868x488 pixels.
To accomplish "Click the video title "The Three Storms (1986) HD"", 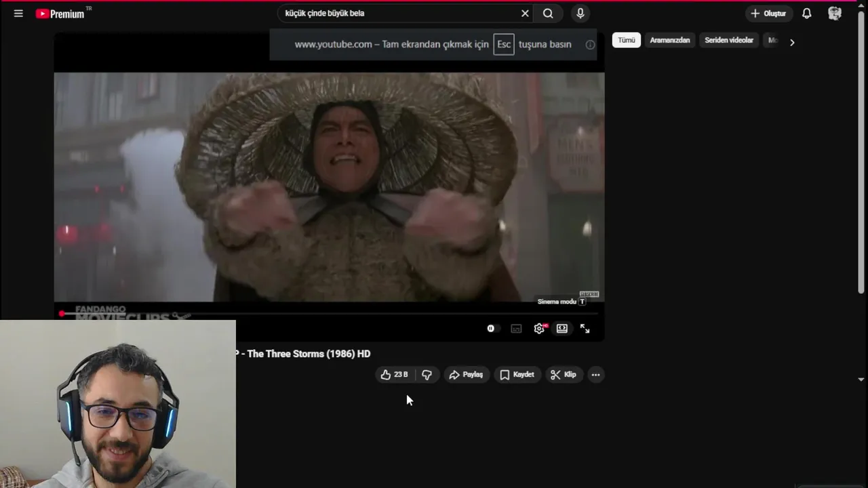I will pyautogui.click(x=309, y=354).
